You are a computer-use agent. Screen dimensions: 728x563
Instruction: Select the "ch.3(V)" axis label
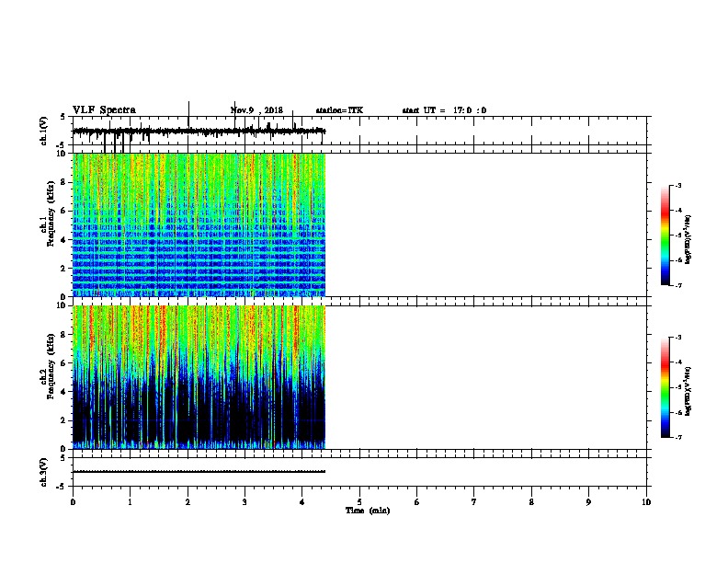[43, 472]
